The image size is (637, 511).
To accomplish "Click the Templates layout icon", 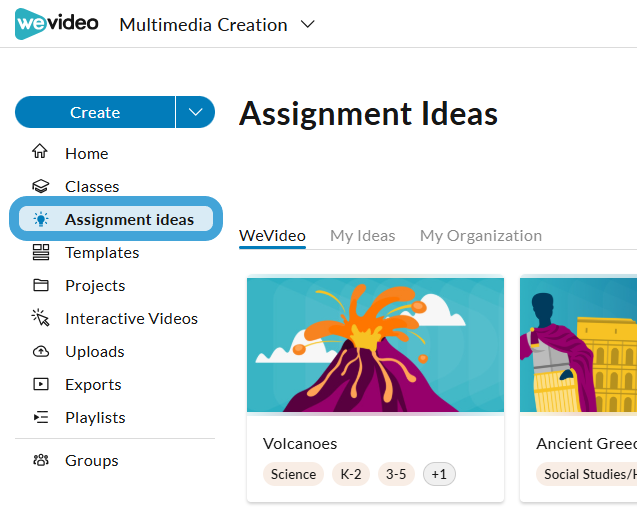I will [x=41, y=252].
